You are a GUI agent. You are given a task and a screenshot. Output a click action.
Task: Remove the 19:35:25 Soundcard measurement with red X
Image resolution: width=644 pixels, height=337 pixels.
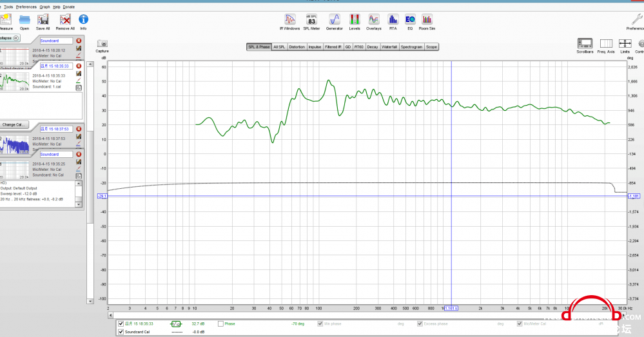(x=79, y=155)
